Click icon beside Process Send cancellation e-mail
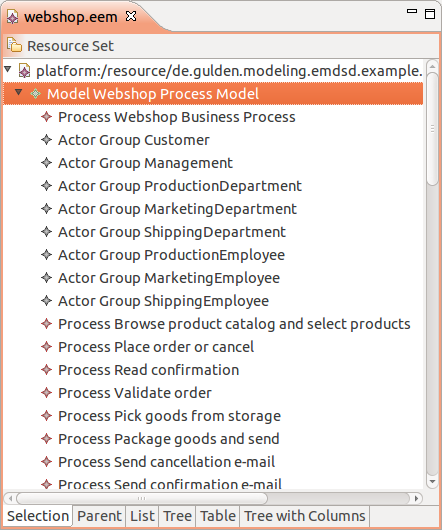 pos(46,462)
